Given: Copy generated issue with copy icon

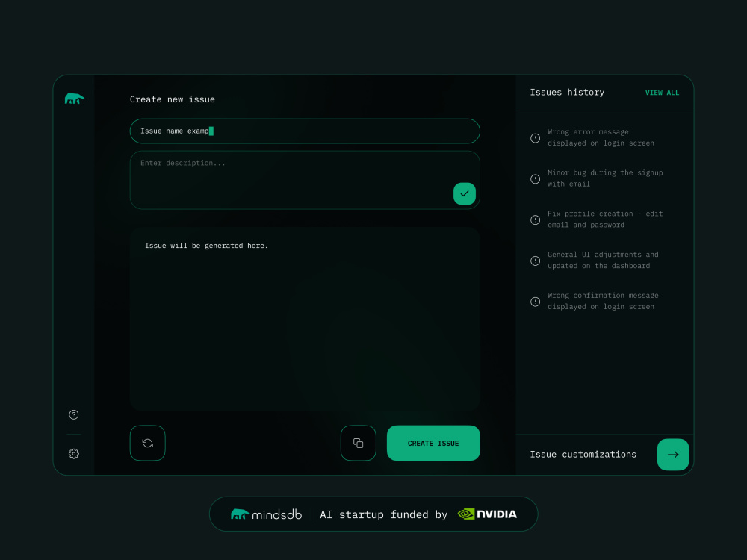Looking at the screenshot, I should 359,443.
